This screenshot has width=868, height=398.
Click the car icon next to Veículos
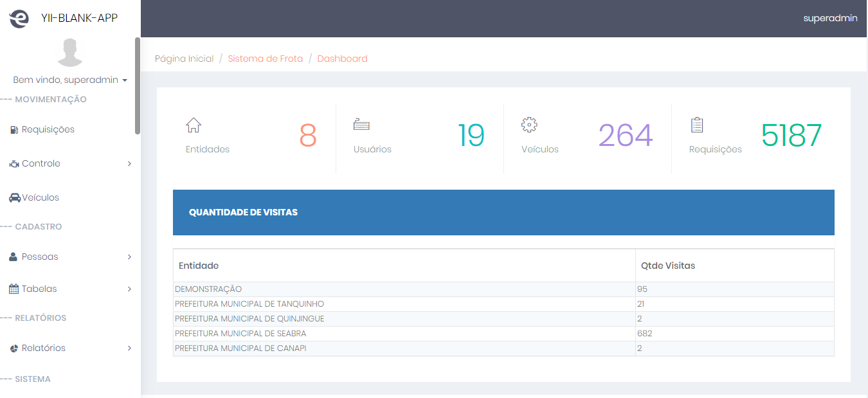(x=15, y=198)
